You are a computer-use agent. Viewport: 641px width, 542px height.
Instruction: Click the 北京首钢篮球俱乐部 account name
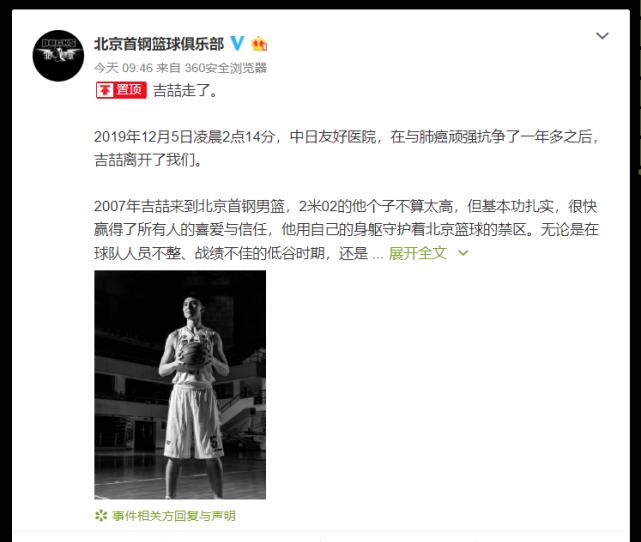159,44
